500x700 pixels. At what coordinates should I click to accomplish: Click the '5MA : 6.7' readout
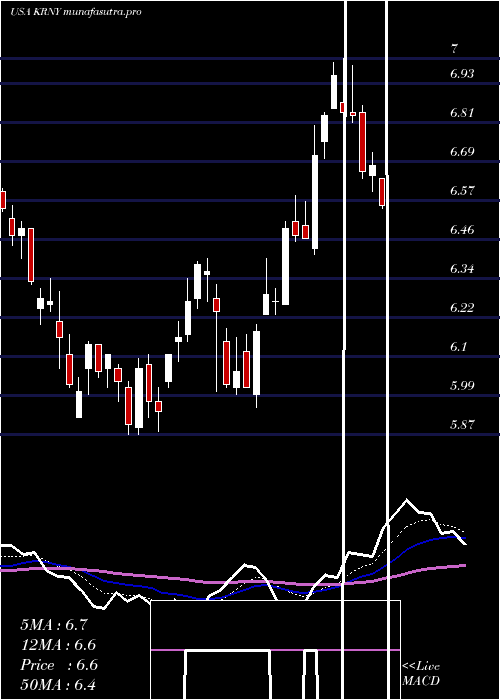[55, 625]
